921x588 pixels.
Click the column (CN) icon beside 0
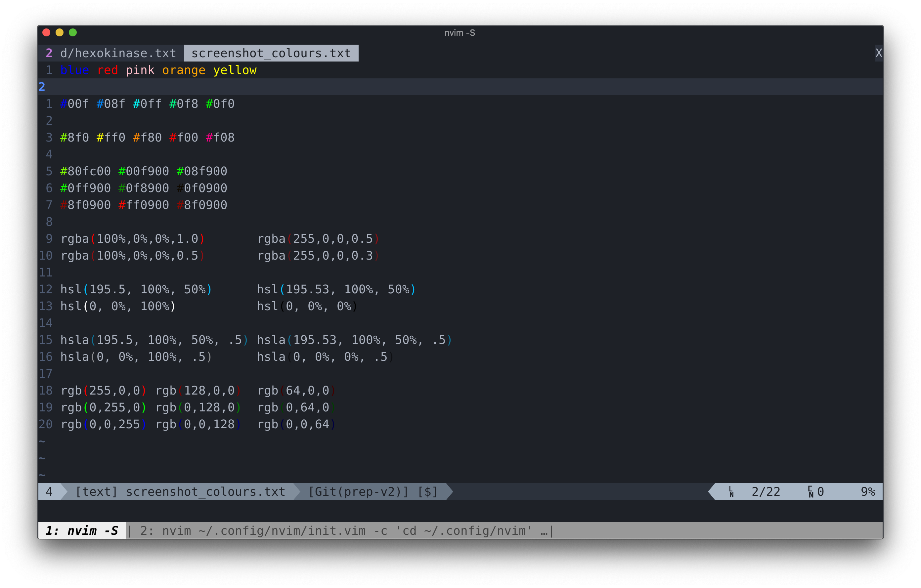(811, 492)
